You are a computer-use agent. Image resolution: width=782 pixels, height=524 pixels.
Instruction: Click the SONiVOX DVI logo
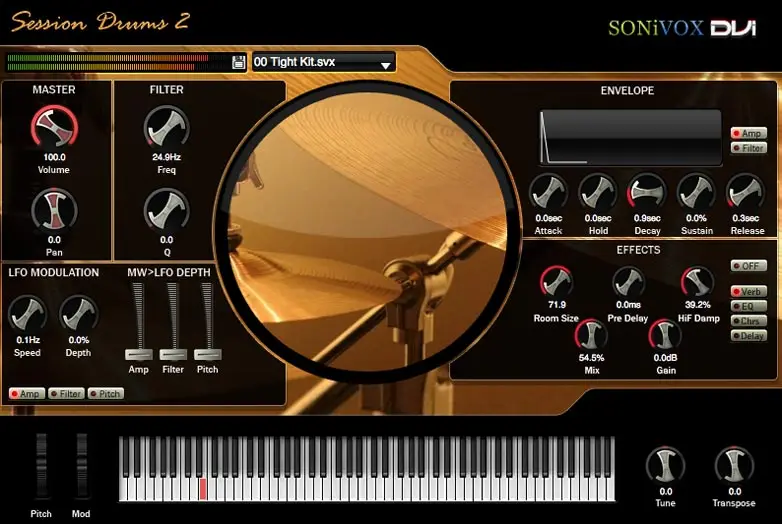(x=682, y=28)
